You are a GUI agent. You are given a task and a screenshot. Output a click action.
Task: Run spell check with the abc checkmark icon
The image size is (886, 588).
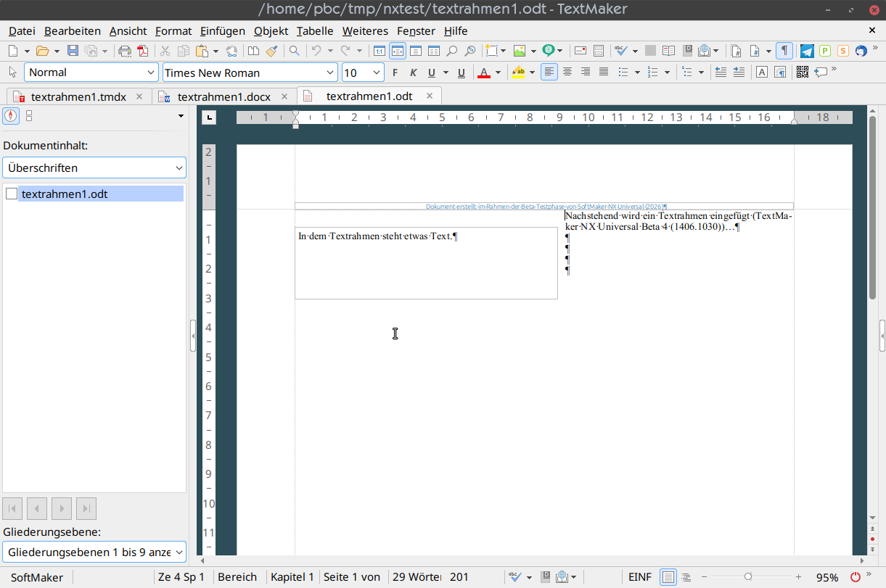tap(621, 51)
